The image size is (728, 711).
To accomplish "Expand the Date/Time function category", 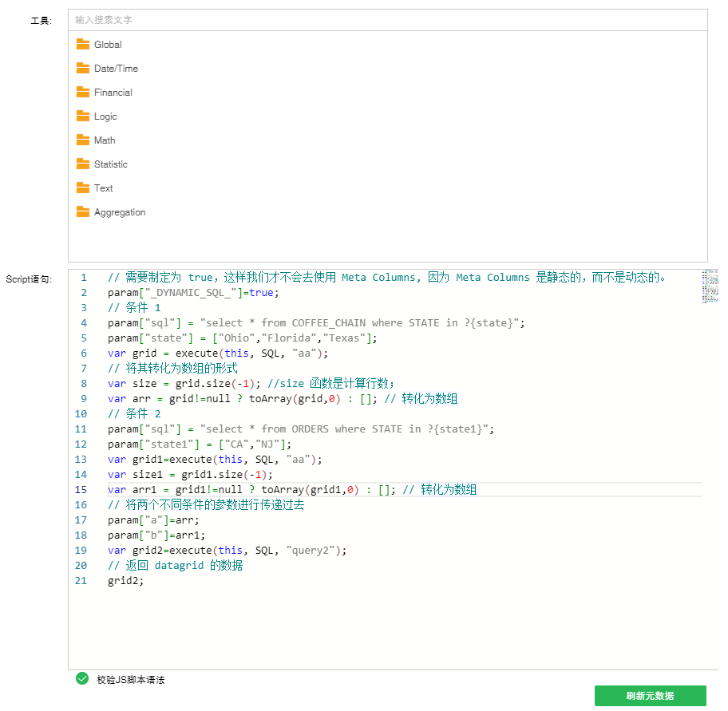I will (x=116, y=69).
